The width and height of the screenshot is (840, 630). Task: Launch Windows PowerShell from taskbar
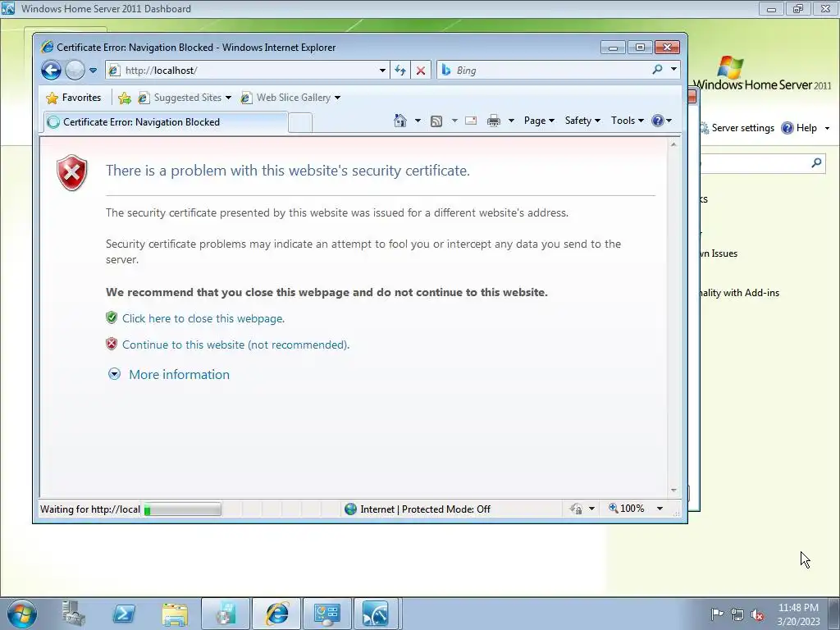(x=124, y=614)
